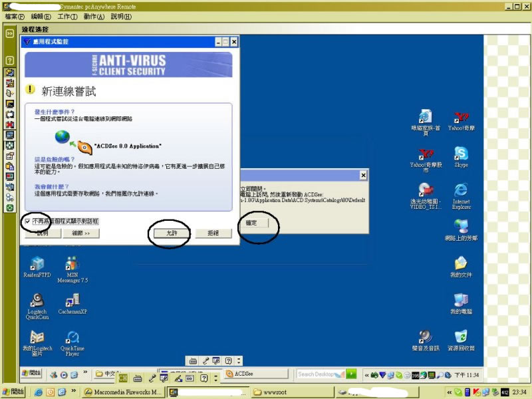Open the remote desktop 開始 menu

[x=31, y=373]
